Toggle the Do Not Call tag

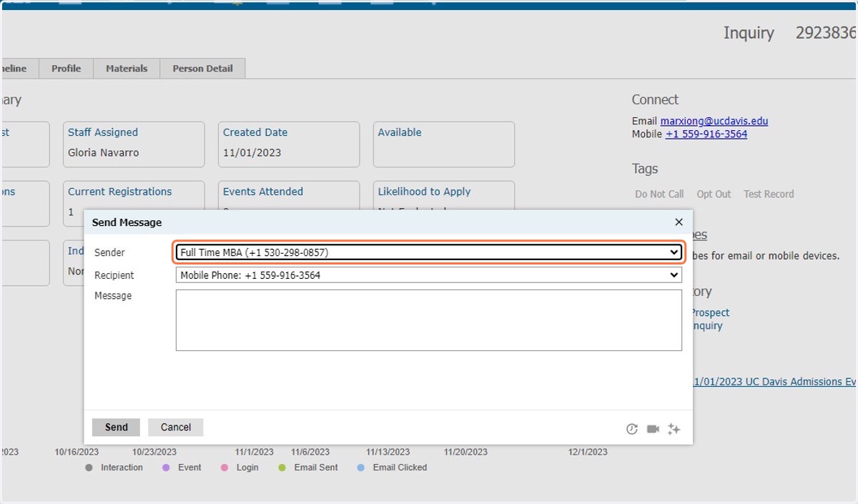pos(659,194)
